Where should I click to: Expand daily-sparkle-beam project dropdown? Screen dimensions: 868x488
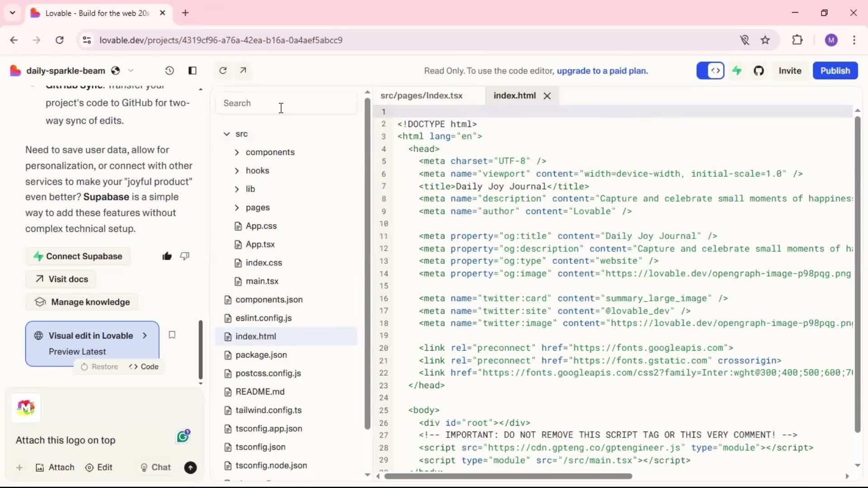point(131,70)
